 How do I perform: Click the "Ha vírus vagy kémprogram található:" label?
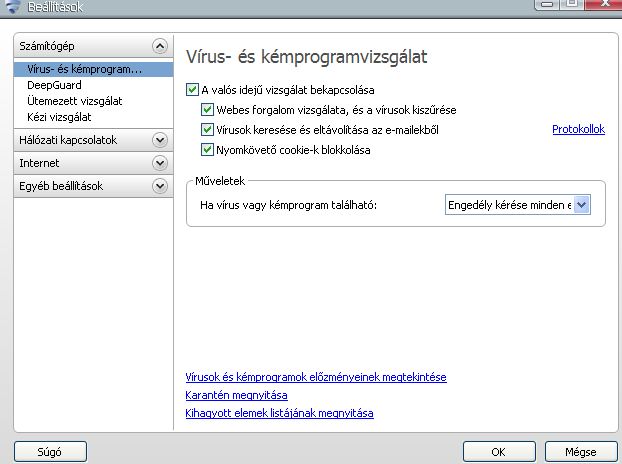click(288, 205)
